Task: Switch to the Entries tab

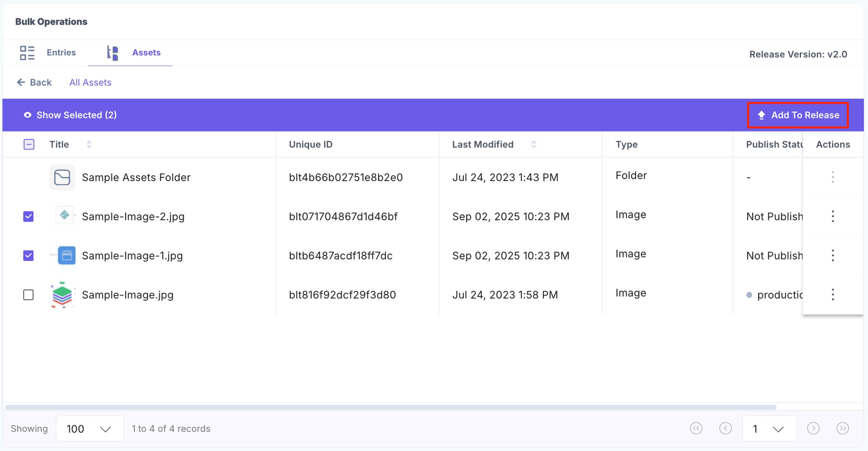Action: point(47,53)
